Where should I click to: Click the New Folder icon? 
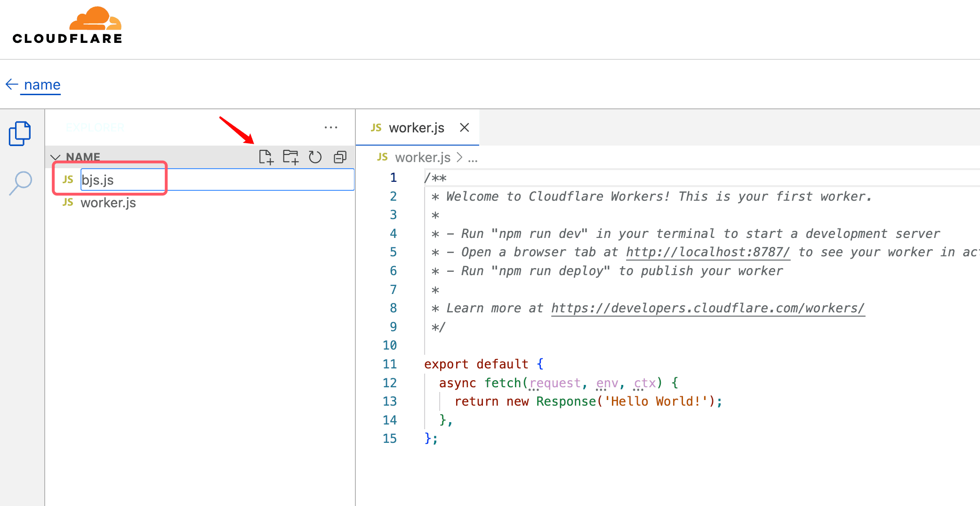click(x=290, y=157)
